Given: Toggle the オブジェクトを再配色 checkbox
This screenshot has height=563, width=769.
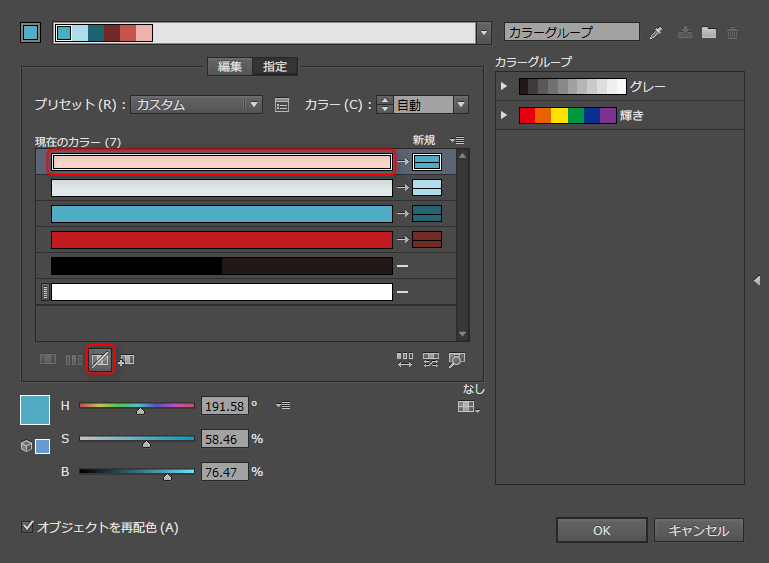Looking at the screenshot, I should point(27,526).
